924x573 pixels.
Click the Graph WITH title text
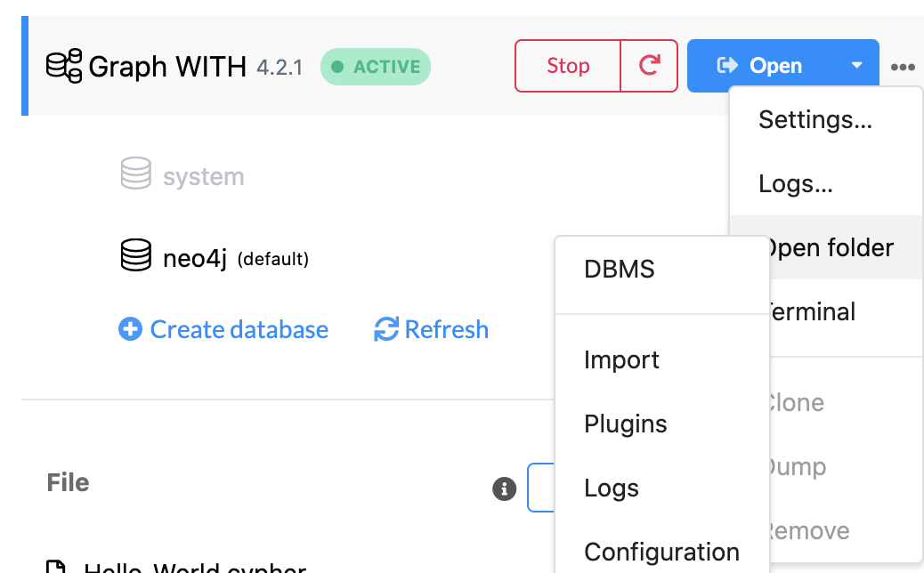point(167,66)
